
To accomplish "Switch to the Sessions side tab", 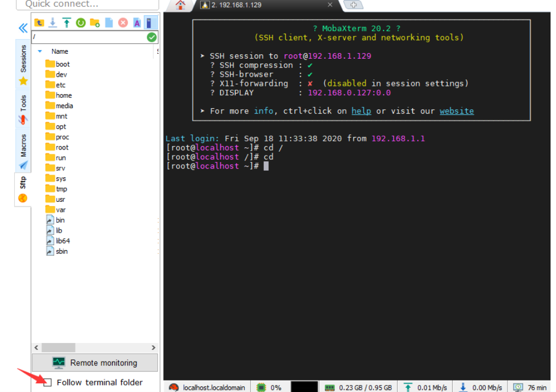I will [x=23, y=59].
